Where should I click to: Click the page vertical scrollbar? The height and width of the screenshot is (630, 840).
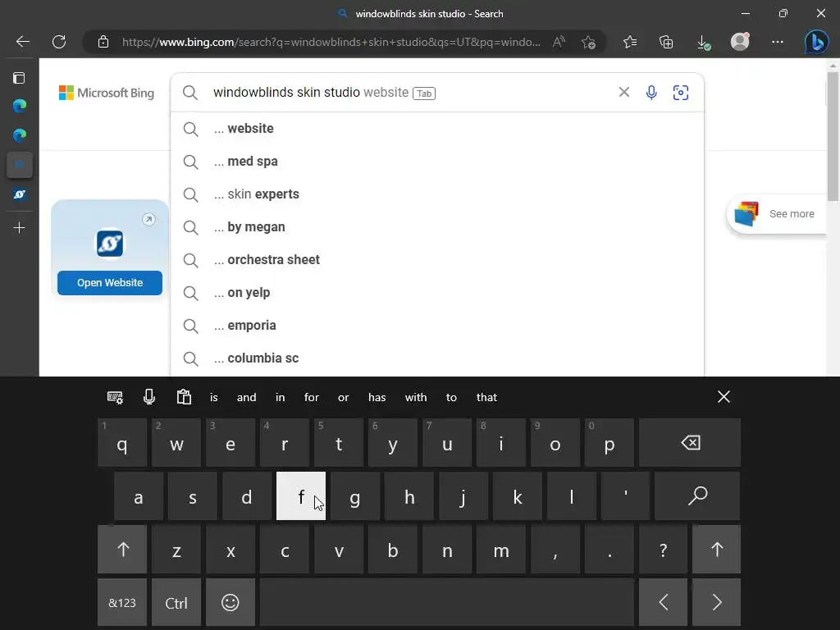833,136
